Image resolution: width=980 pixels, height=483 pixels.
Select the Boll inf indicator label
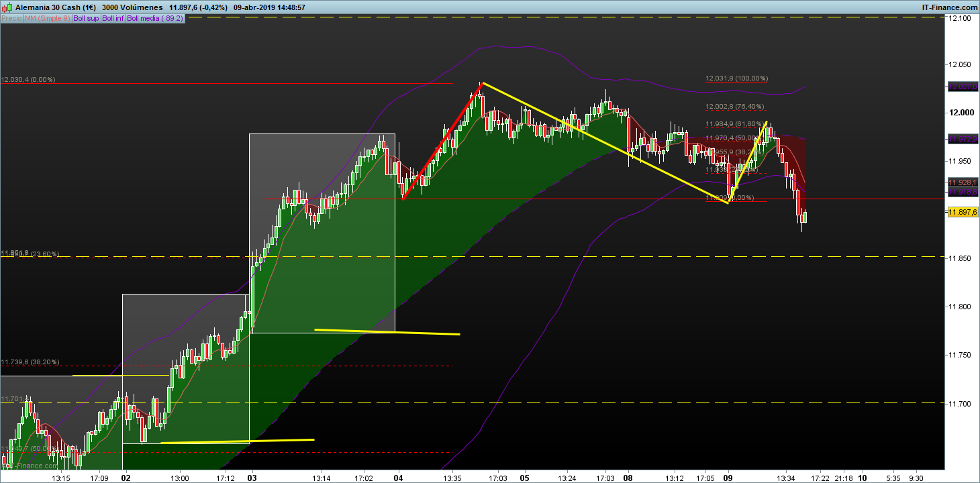pyautogui.click(x=113, y=18)
